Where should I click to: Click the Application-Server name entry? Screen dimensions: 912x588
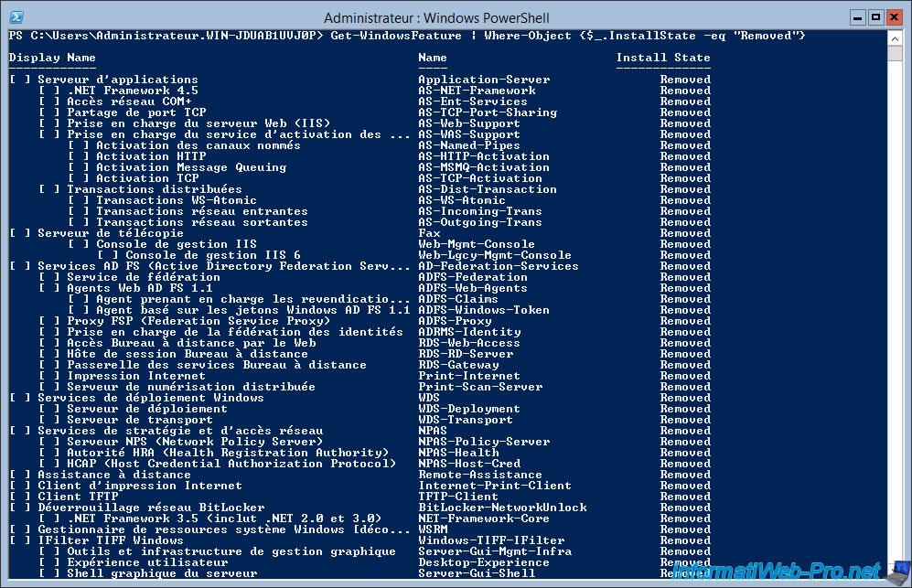pos(484,80)
